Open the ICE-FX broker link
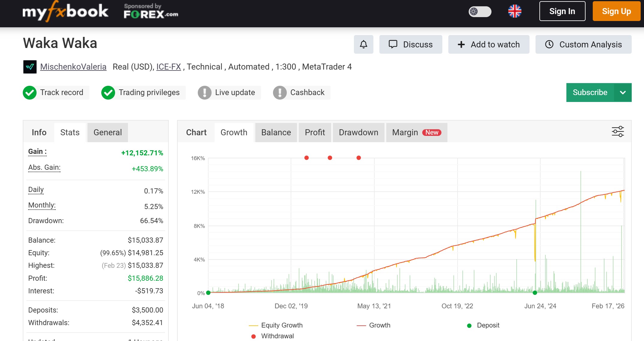Viewport: 644px width, 341px height. 168,67
